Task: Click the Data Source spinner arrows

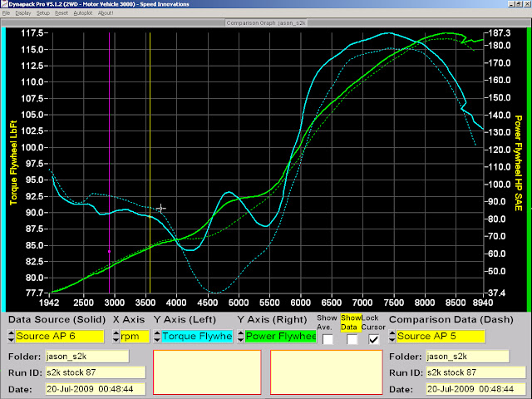Action: coord(11,337)
